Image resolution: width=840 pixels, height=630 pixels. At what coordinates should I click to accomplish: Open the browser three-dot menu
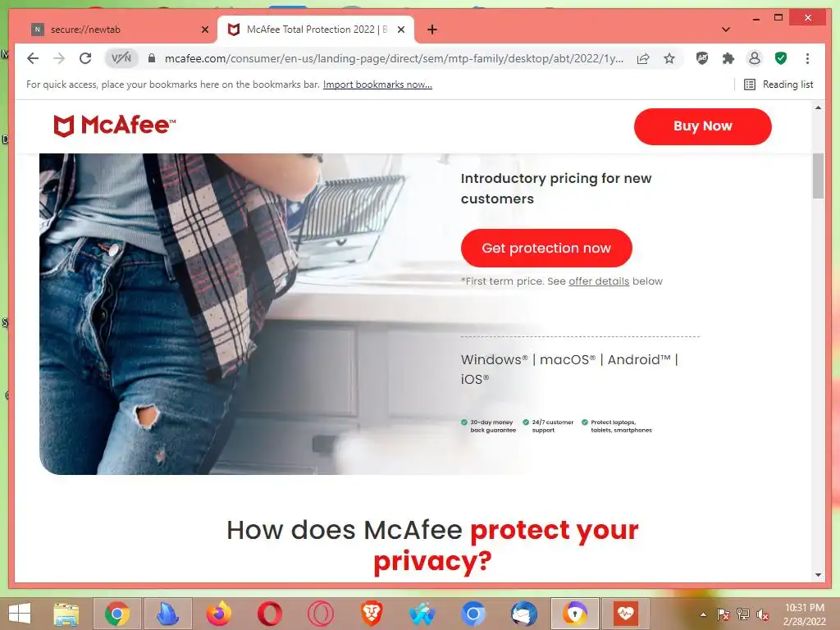click(807, 58)
